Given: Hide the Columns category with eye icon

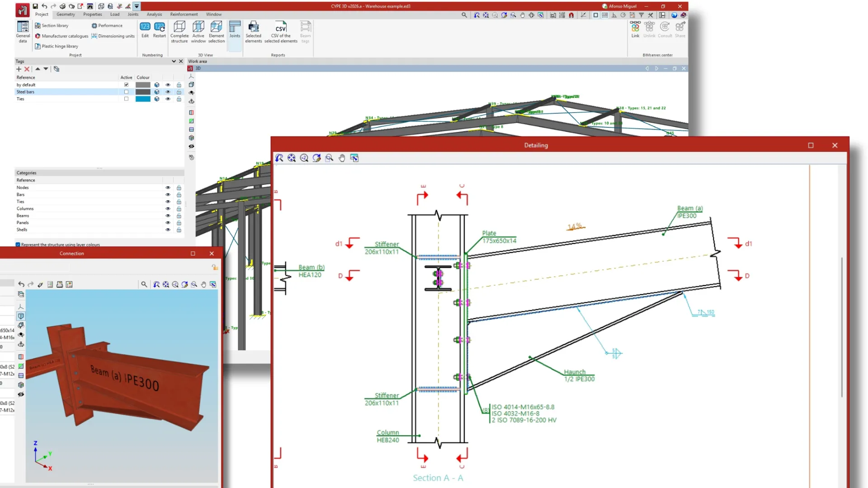Looking at the screenshot, I should (x=168, y=209).
